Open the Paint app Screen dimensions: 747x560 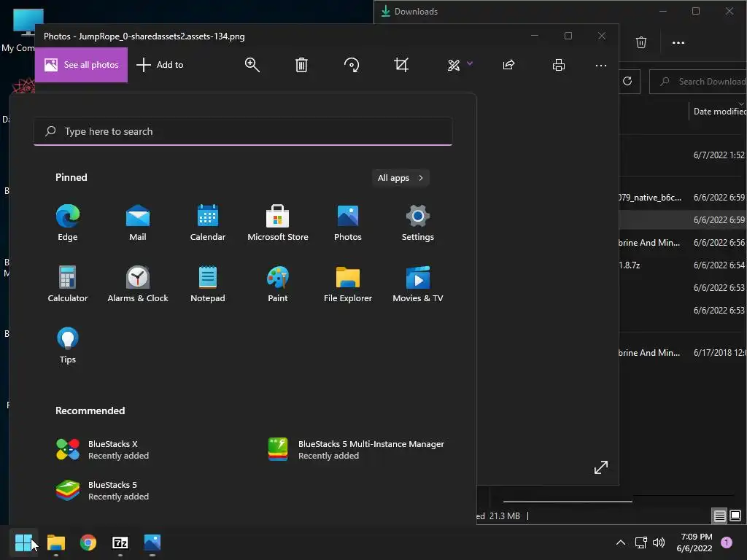point(278,284)
